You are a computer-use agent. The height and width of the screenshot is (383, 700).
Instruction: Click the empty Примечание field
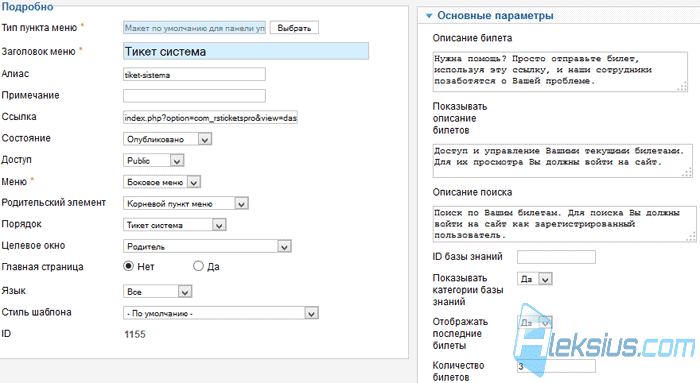pyautogui.click(x=194, y=96)
